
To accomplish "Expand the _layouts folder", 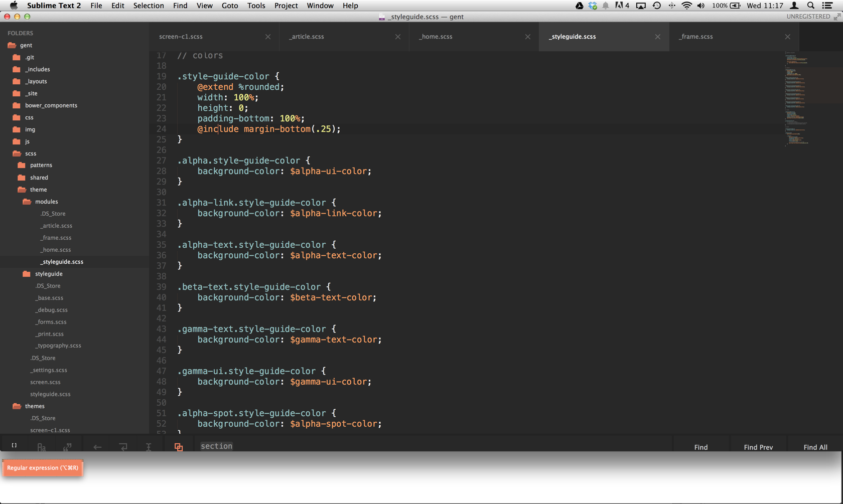I will click(x=17, y=81).
